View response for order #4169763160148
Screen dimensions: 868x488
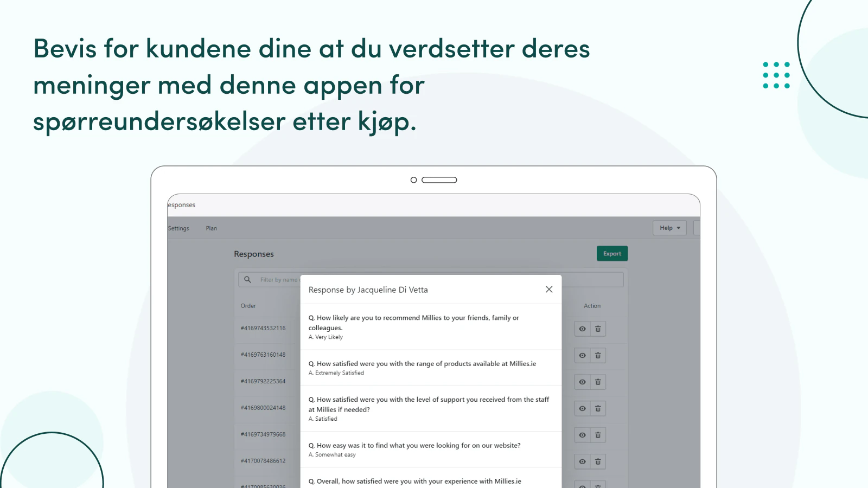582,356
